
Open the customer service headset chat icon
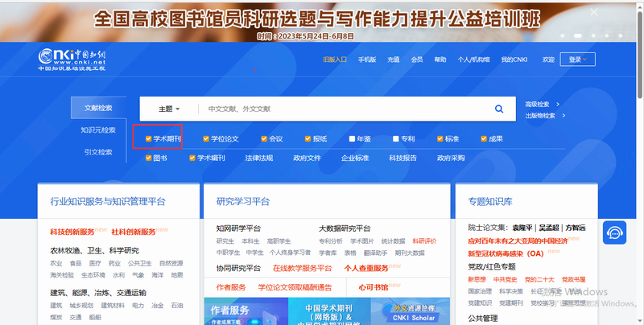614,232
